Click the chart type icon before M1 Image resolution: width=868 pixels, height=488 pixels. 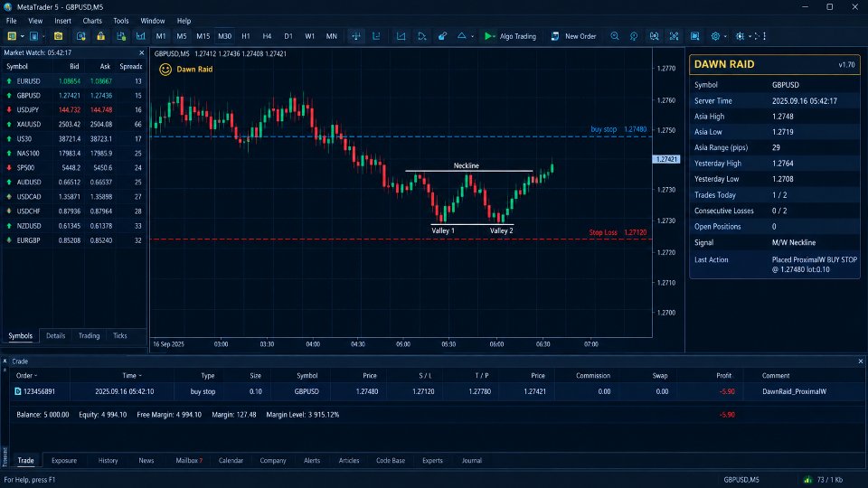(141, 36)
